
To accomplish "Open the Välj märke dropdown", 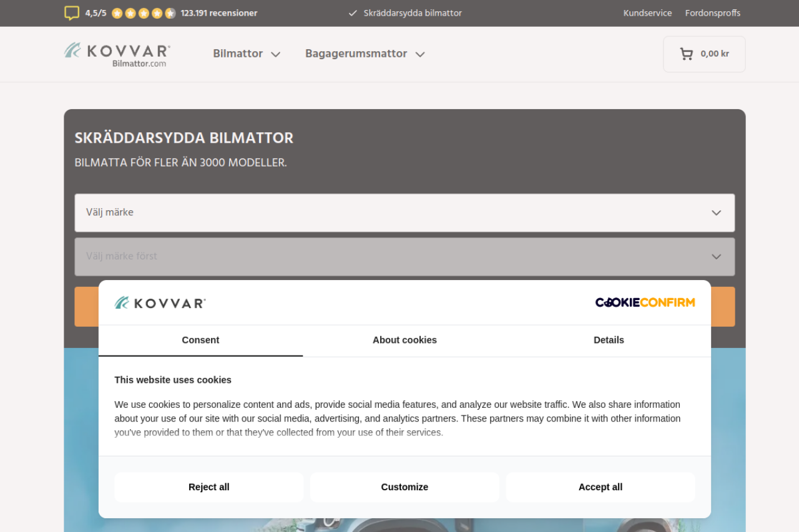I will (404, 213).
